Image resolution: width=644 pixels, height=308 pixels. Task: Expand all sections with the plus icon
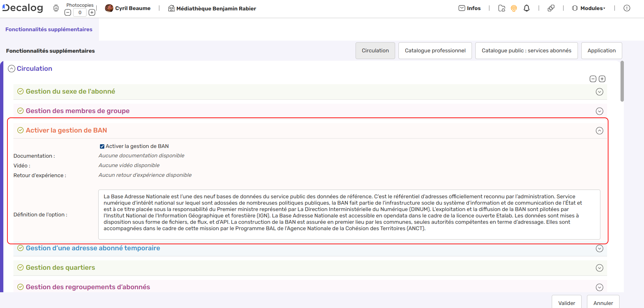(602, 79)
